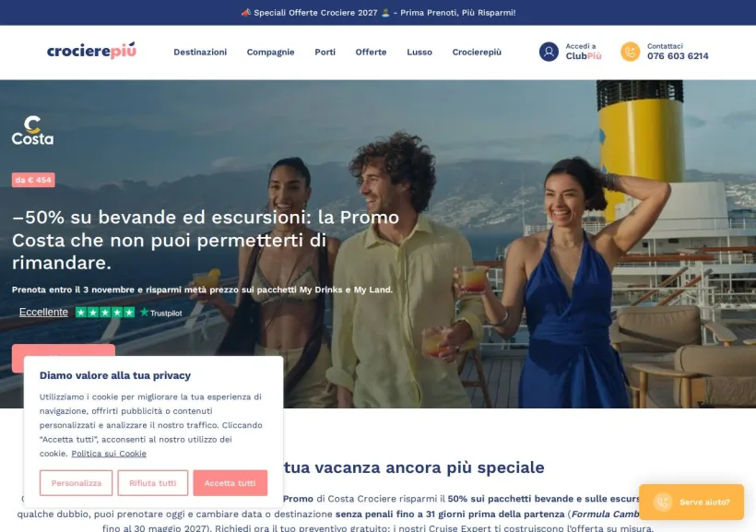Click the phone icon in Serve aiuto

pos(663,502)
